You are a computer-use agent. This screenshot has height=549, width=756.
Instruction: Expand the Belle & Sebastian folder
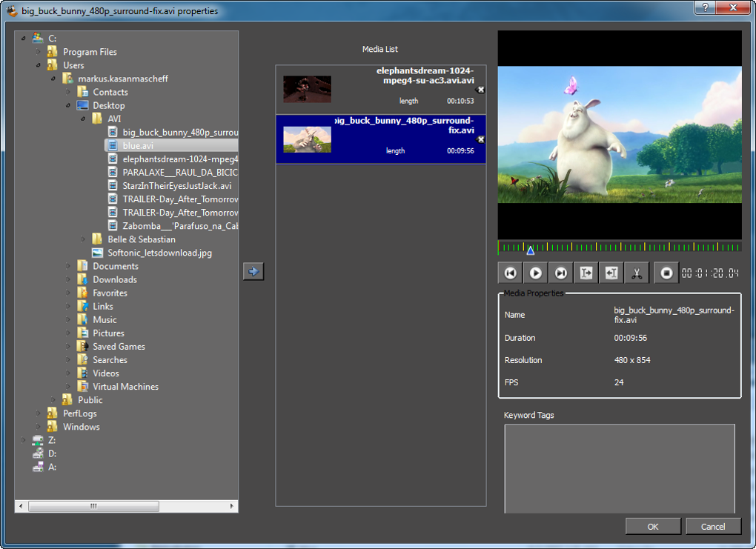(83, 239)
